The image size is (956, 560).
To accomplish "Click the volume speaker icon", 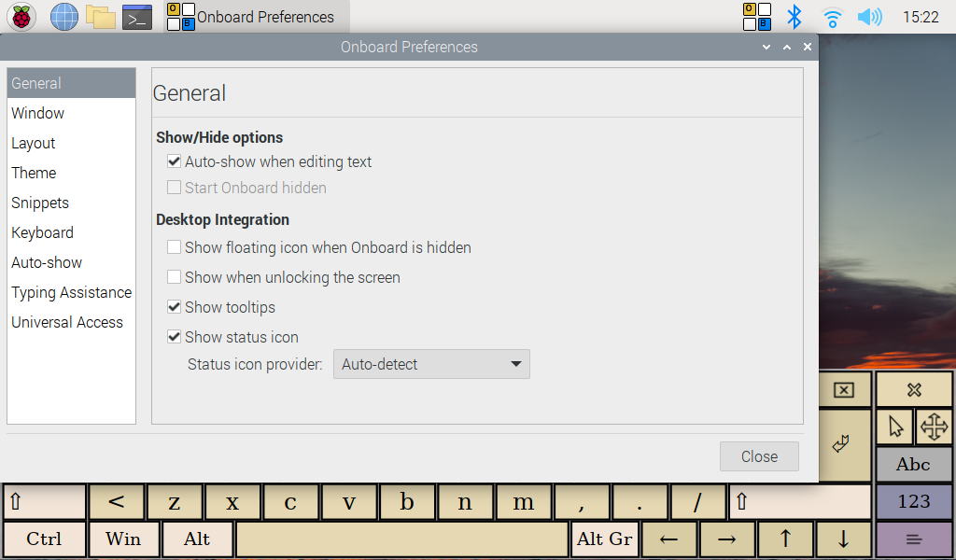I will click(x=869, y=17).
